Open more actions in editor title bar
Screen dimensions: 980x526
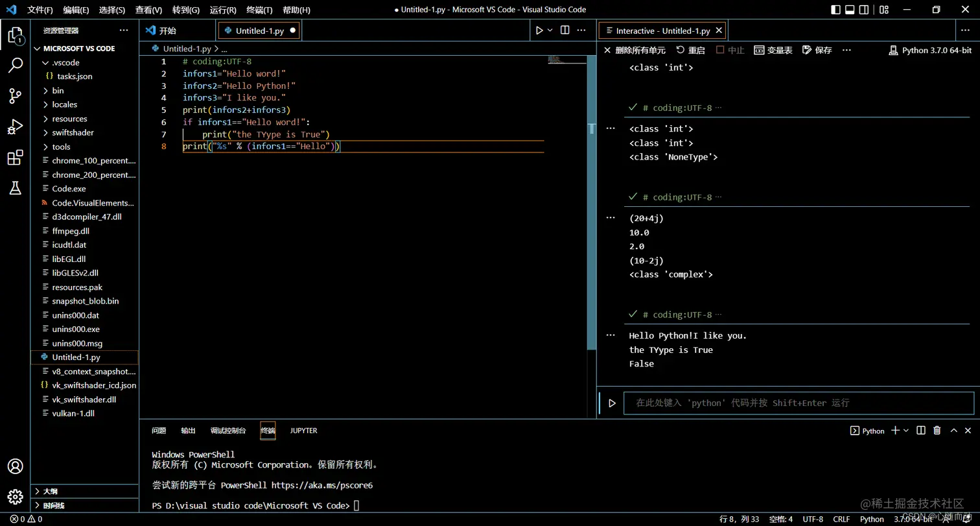tap(582, 30)
